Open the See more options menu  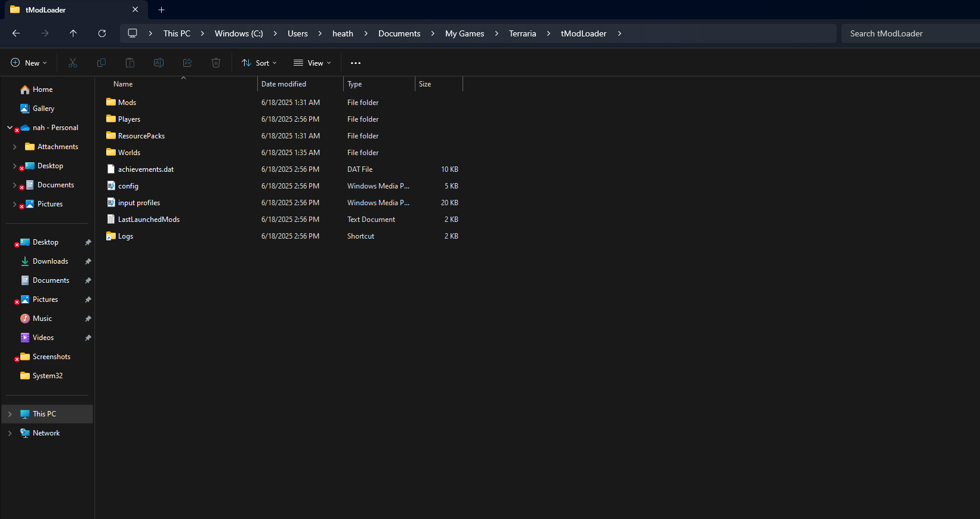(356, 63)
